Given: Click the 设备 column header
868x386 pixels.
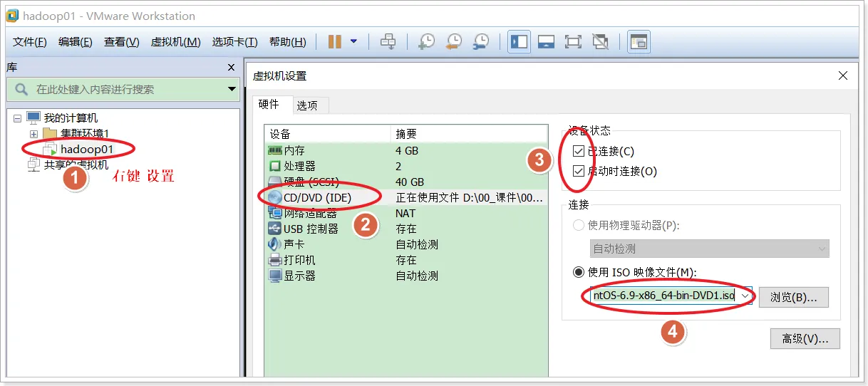Looking at the screenshot, I should (328, 134).
